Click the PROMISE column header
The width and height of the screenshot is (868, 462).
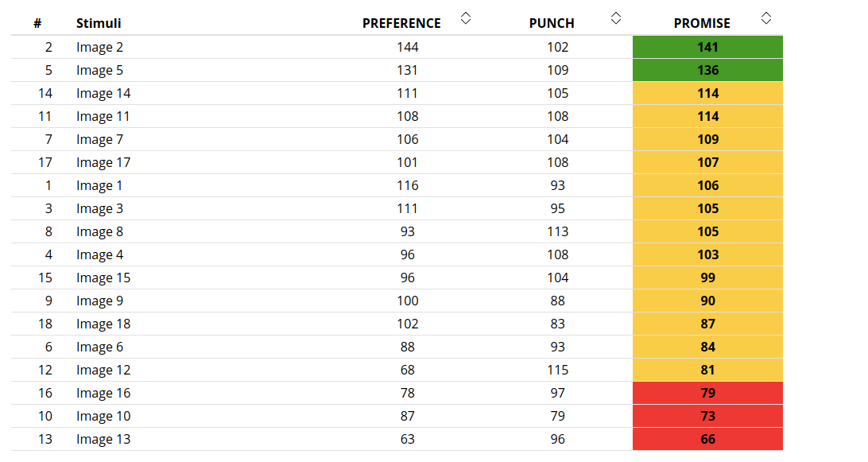pos(702,23)
